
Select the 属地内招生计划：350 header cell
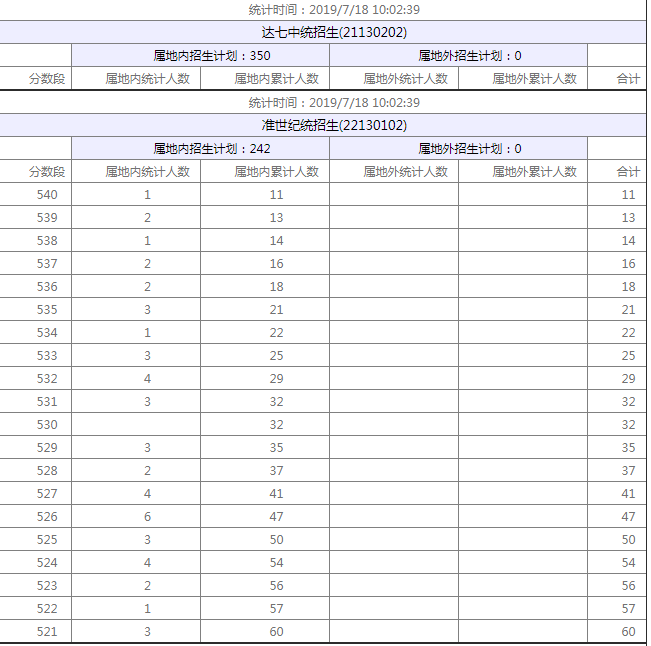(x=200, y=55)
